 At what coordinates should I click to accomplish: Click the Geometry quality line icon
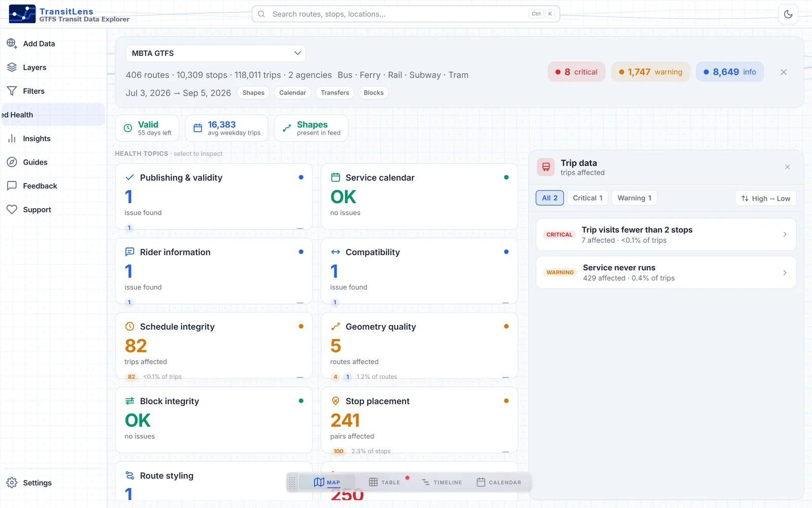(335, 327)
